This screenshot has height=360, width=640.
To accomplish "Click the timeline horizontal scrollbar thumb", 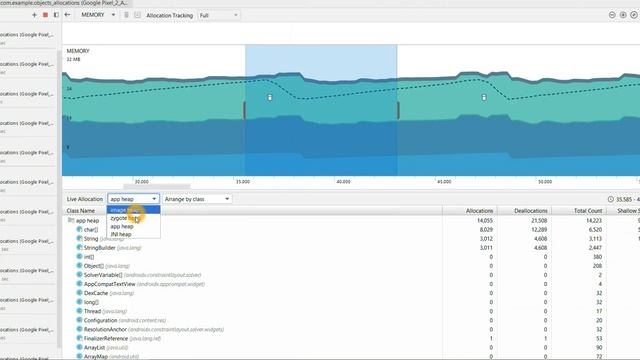I will coord(157,187).
